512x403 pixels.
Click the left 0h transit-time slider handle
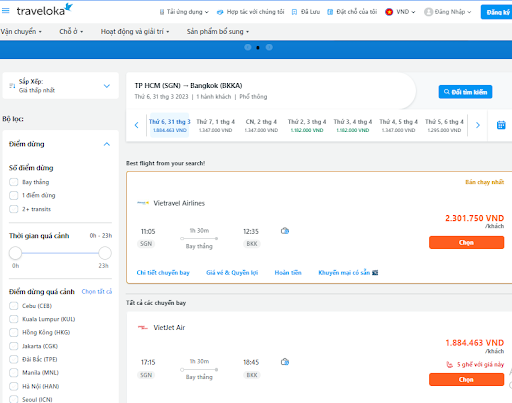(x=15, y=253)
